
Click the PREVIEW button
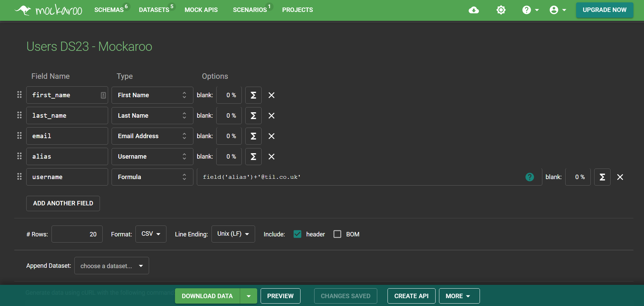(280, 296)
